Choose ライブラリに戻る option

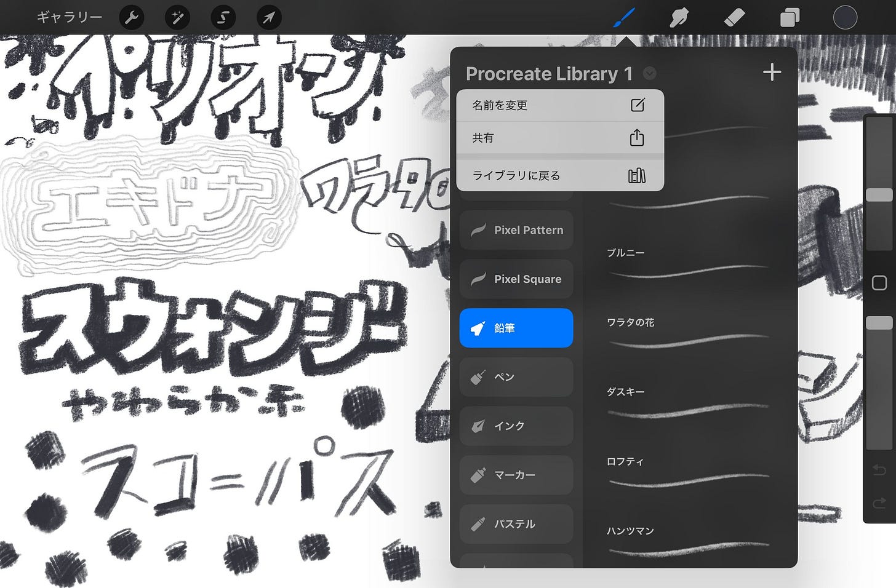560,175
